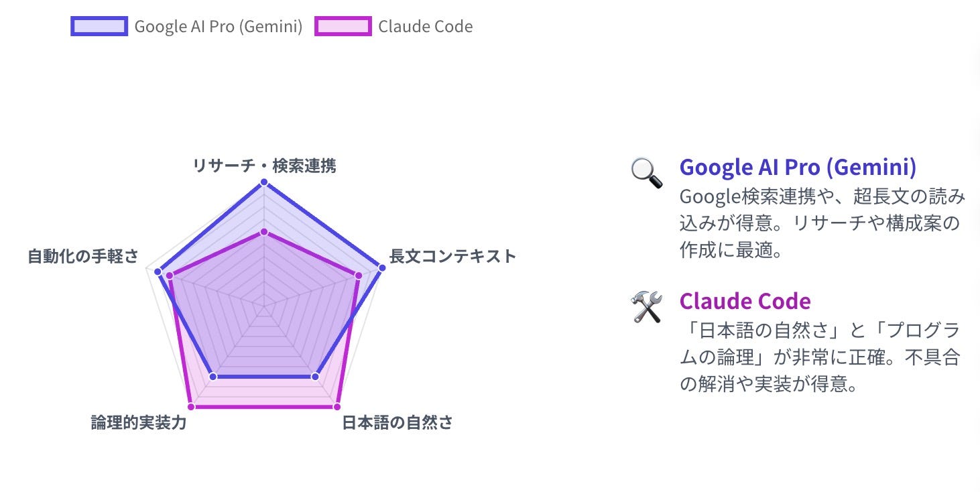The height and width of the screenshot is (492, 980).
Task: Click the 日本語の自然さ axis label
Action: (x=397, y=423)
